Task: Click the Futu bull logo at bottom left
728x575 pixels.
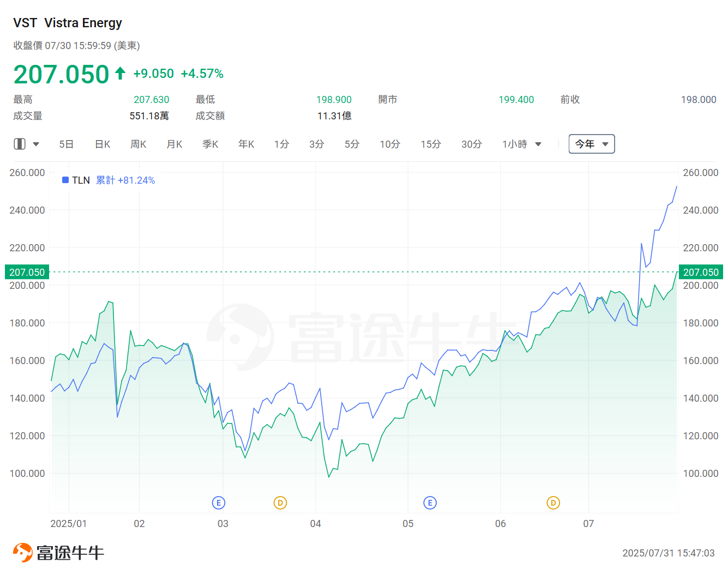Action: (x=22, y=553)
